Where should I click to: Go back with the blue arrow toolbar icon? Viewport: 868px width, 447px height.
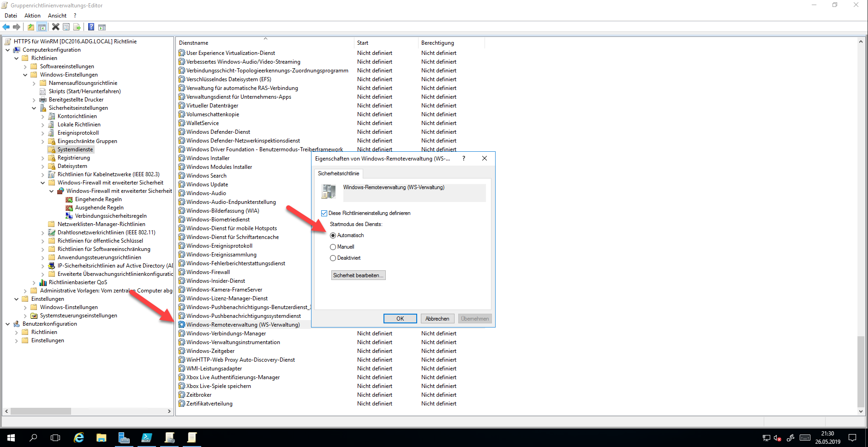click(x=6, y=27)
